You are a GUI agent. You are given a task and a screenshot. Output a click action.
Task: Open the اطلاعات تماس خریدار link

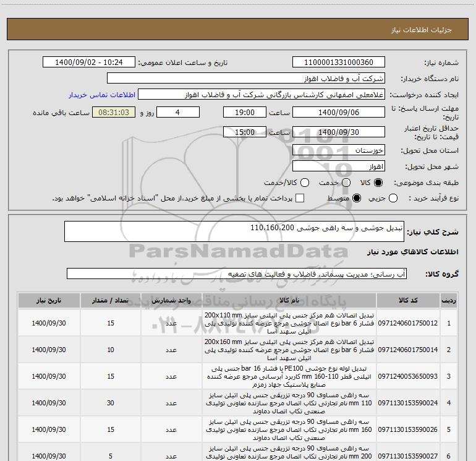tap(102, 95)
